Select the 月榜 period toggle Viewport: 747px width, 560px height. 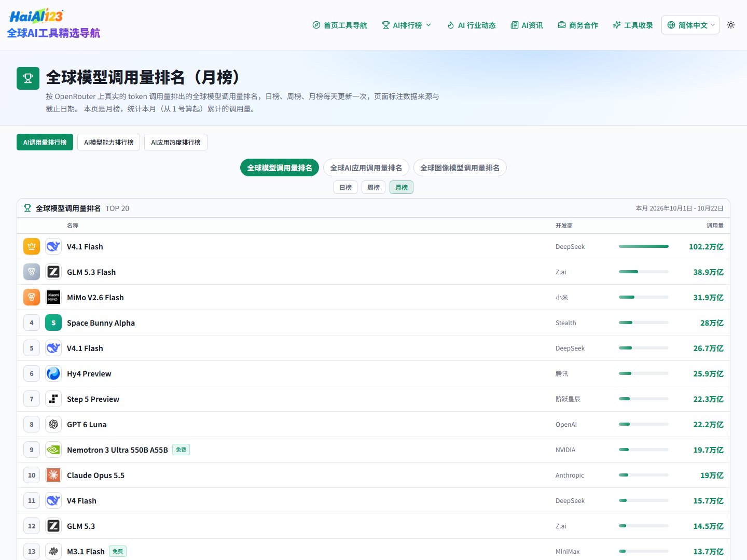(402, 187)
